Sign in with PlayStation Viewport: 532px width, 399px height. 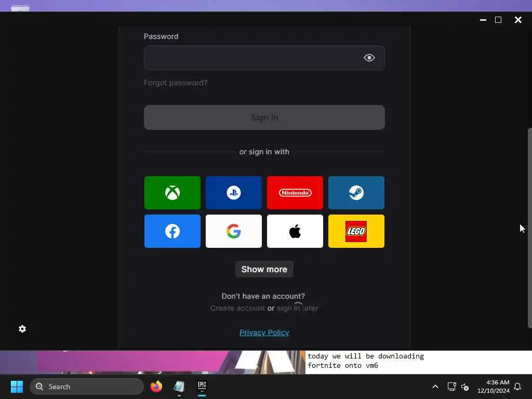(234, 192)
